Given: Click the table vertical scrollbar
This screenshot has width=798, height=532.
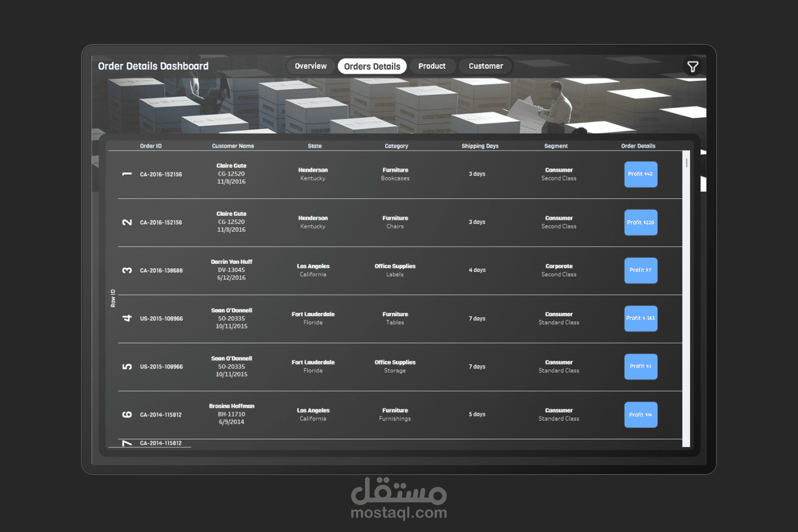Looking at the screenshot, I should click(x=686, y=299).
